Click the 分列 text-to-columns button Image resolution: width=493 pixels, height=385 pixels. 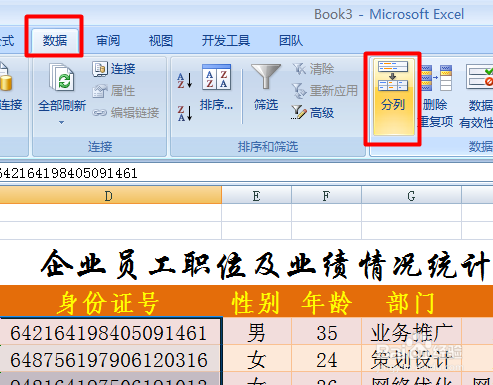click(393, 97)
